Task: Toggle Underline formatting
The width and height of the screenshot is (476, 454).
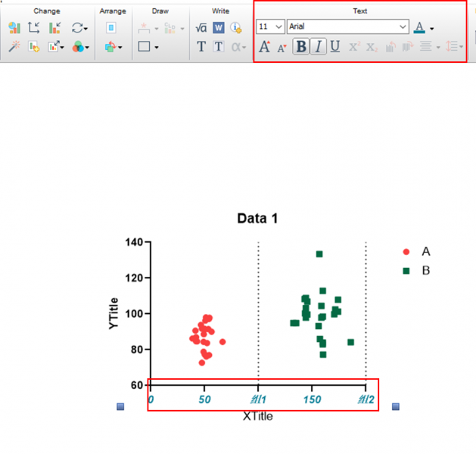Action: pos(334,47)
